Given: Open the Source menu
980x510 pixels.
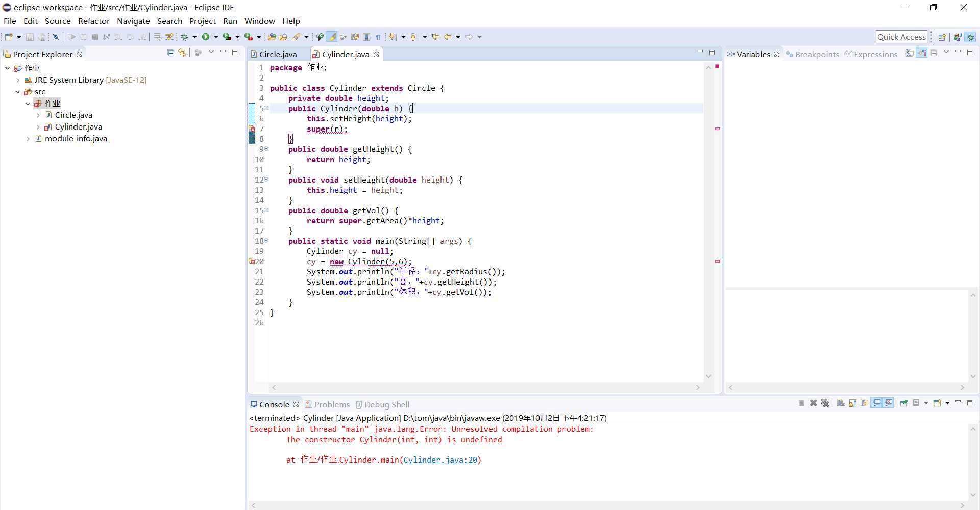Looking at the screenshot, I should (58, 21).
